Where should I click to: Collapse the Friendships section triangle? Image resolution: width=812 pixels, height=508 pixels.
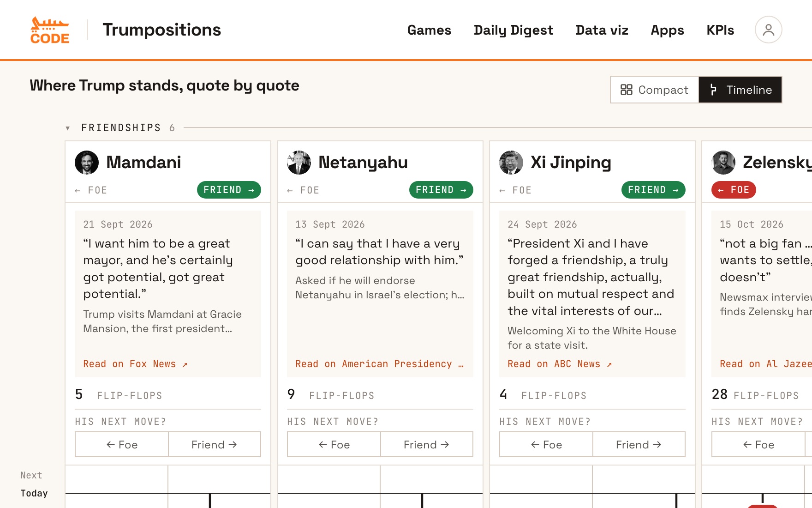(x=68, y=128)
